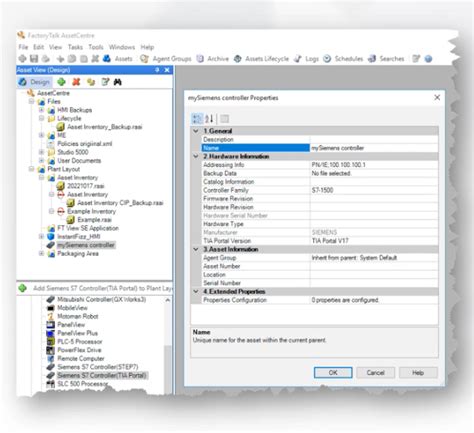
Task: Collapse the Plant Layout node
Action: 31,169
